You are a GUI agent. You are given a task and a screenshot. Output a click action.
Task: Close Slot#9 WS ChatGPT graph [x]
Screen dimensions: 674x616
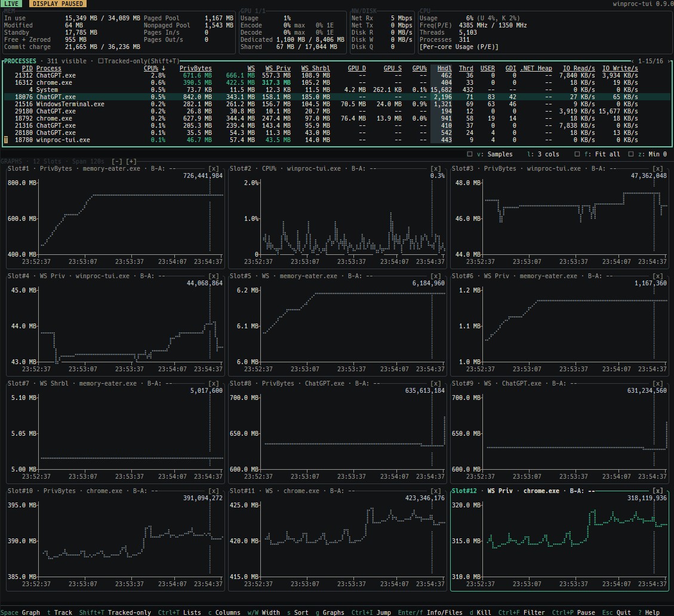tap(658, 383)
